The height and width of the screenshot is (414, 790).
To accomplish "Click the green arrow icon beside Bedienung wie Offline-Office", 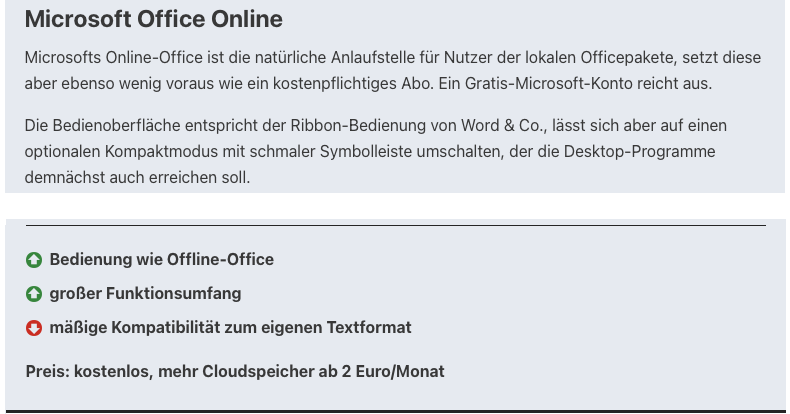I will pos(34,260).
